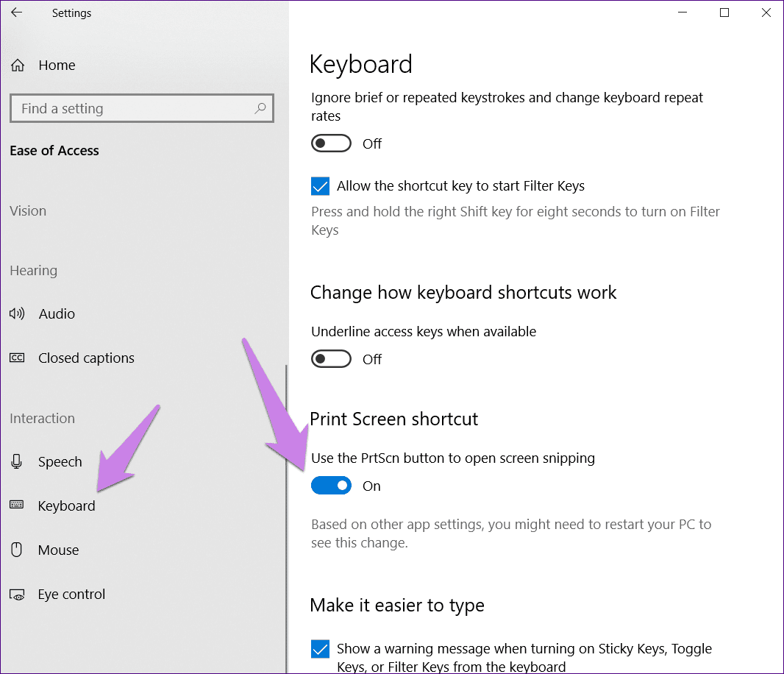Image resolution: width=784 pixels, height=674 pixels.
Task: Click the 'Based on other app settings' note
Action: point(511,533)
